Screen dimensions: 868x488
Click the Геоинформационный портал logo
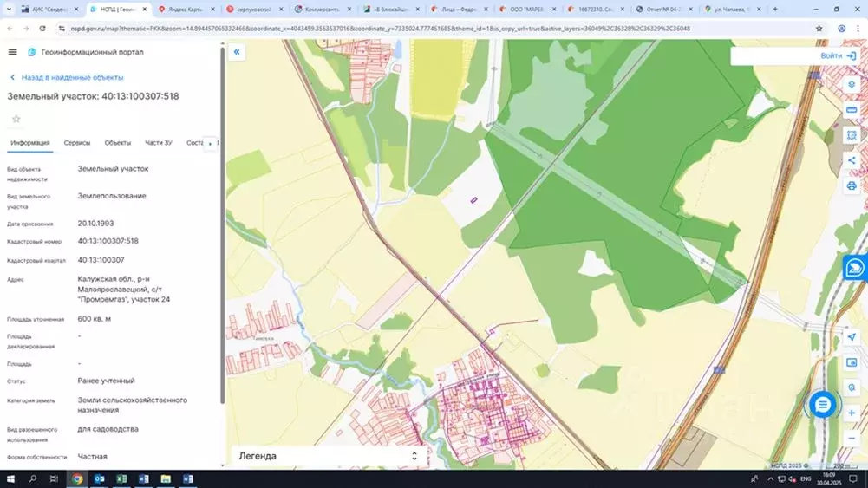(x=32, y=52)
